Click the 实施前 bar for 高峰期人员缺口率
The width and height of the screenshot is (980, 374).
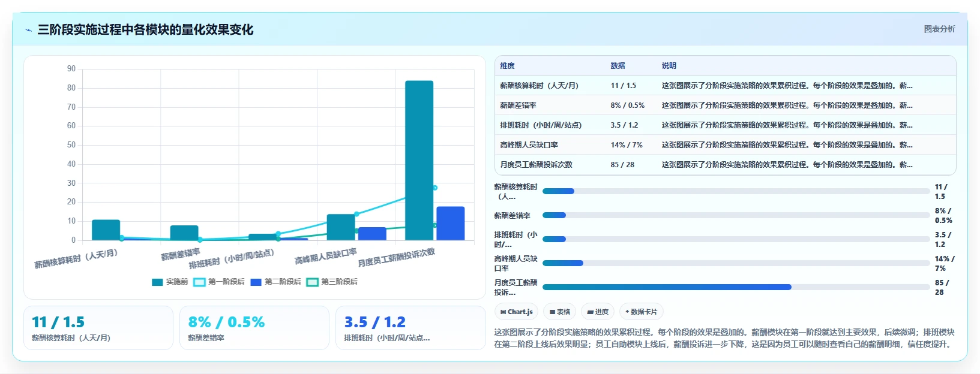[341, 227]
